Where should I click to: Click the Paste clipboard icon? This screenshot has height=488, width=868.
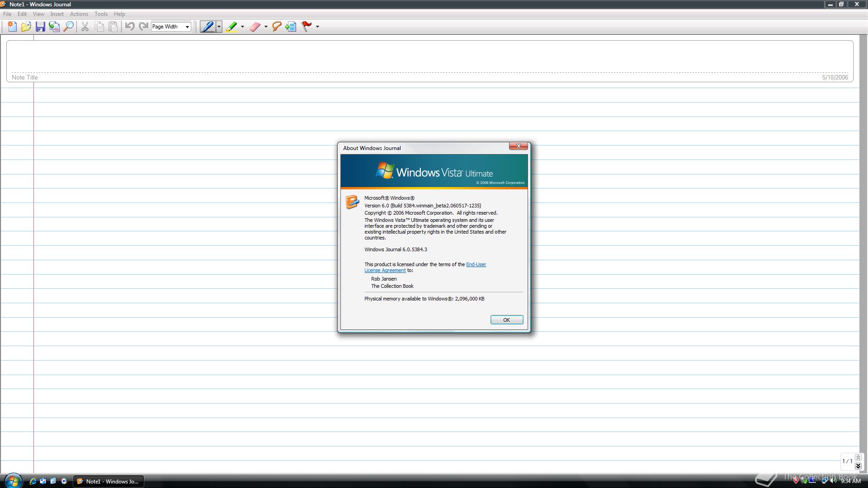pyautogui.click(x=113, y=27)
